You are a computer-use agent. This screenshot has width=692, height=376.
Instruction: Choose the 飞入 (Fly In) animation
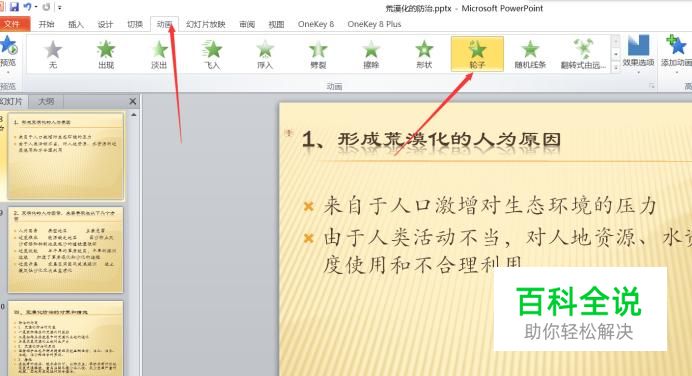click(212, 54)
